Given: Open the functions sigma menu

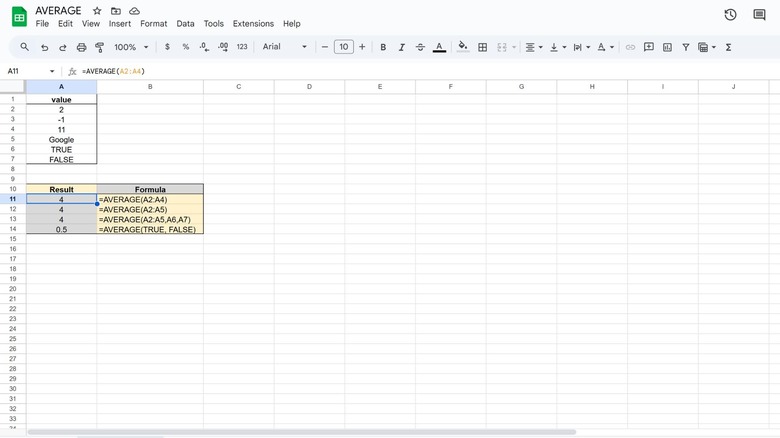Looking at the screenshot, I should (x=728, y=47).
